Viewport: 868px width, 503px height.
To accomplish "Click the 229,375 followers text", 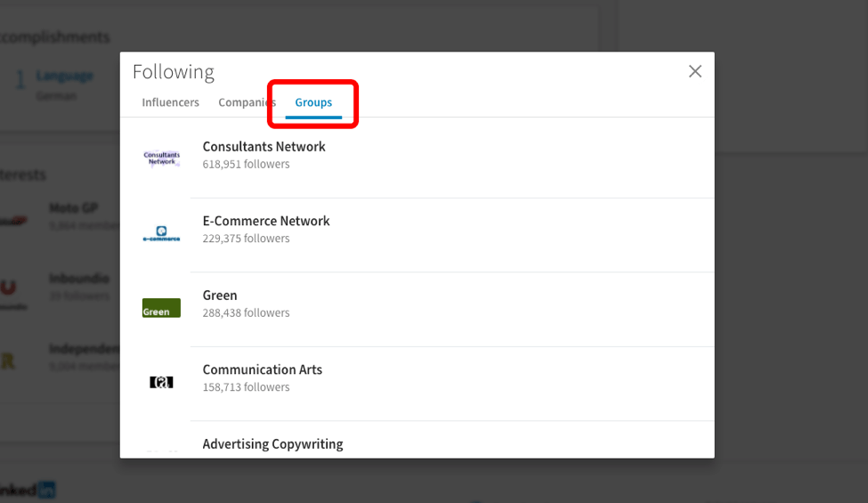I will click(246, 239).
